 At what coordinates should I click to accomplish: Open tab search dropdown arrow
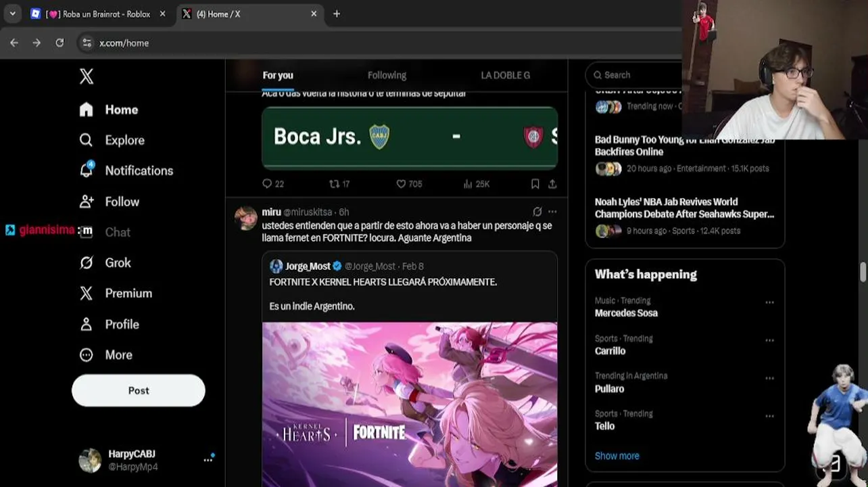(x=12, y=14)
